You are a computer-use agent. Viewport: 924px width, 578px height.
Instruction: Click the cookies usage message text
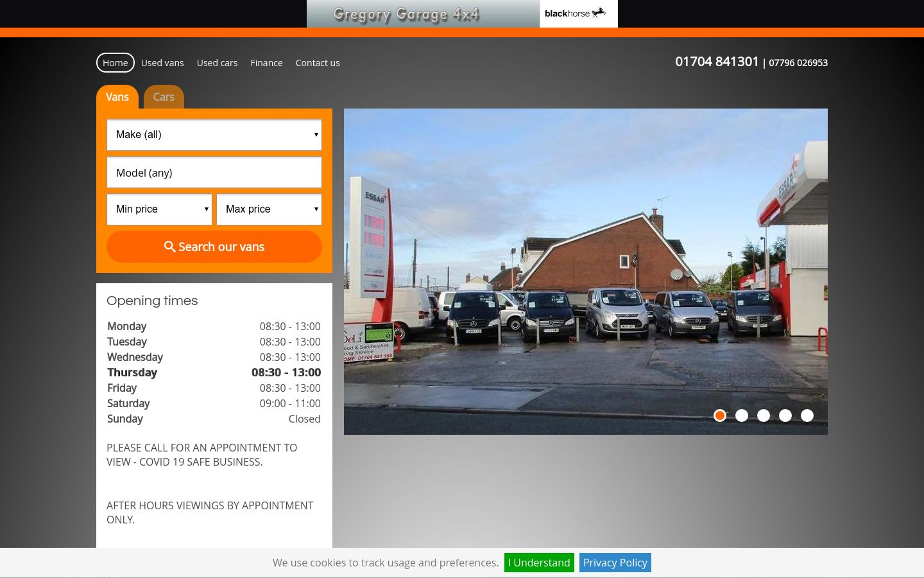[x=386, y=563]
